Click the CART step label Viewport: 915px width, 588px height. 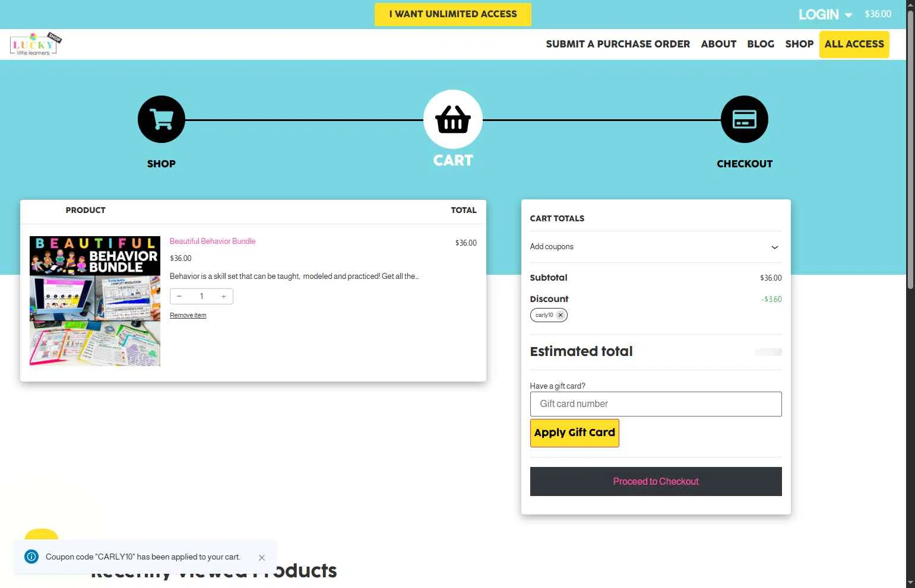(453, 160)
